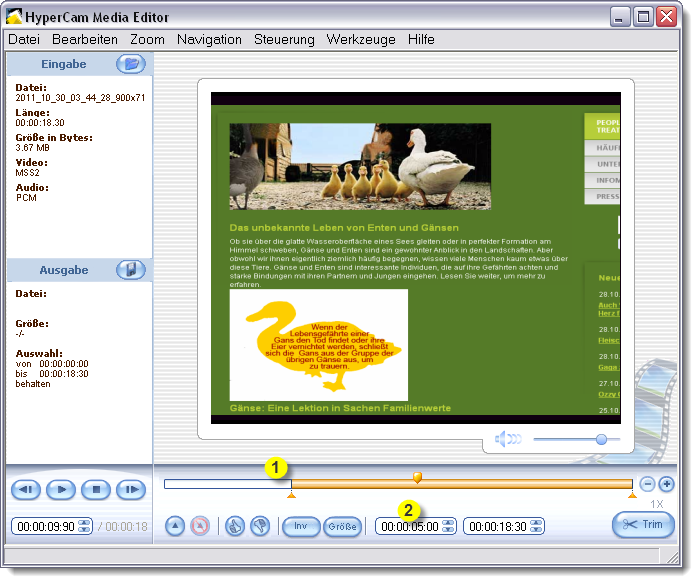
Task: Click the file size value 3.67 MB
Action: [x=33, y=147]
